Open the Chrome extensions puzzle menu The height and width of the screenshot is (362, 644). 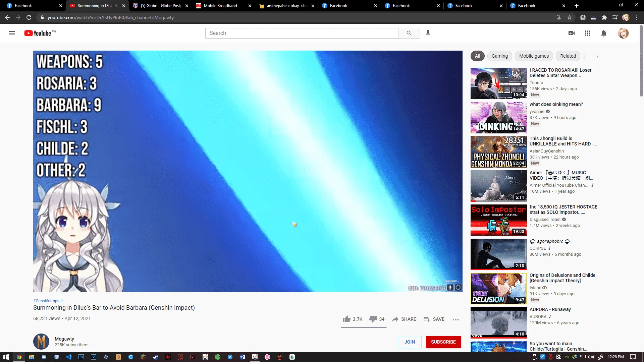(x=604, y=17)
